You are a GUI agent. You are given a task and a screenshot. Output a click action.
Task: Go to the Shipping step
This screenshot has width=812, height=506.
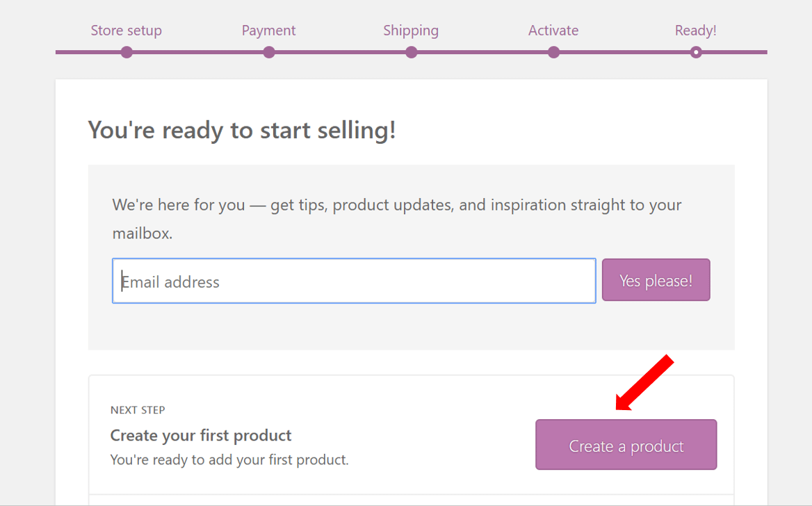[411, 31]
